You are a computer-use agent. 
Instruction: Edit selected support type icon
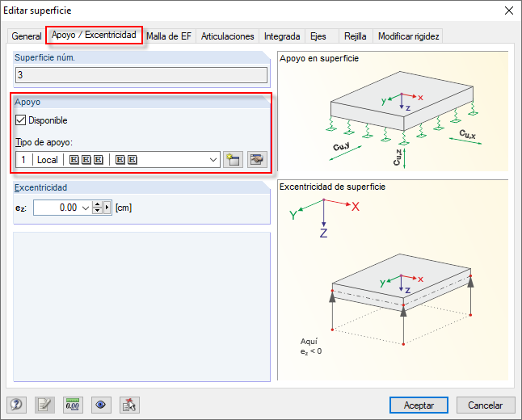coord(257,160)
